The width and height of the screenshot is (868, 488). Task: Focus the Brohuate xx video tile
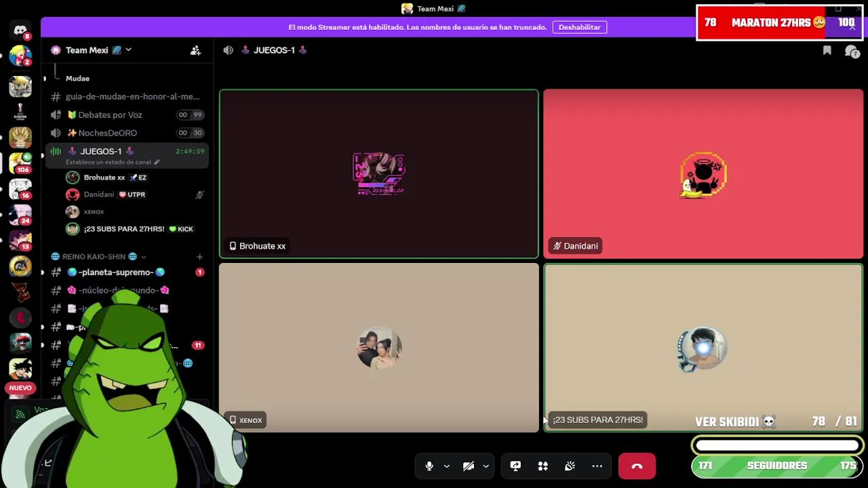[379, 174]
